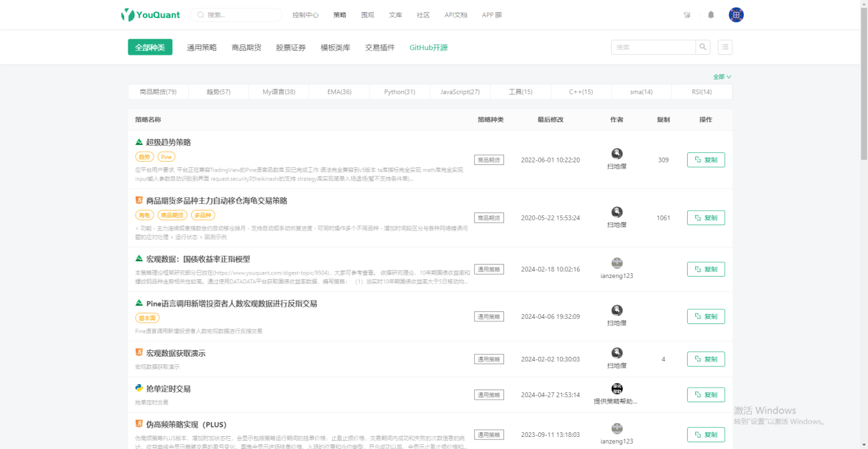Copy the 伪高频策略实现（PLUS） strategy

click(706, 435)
